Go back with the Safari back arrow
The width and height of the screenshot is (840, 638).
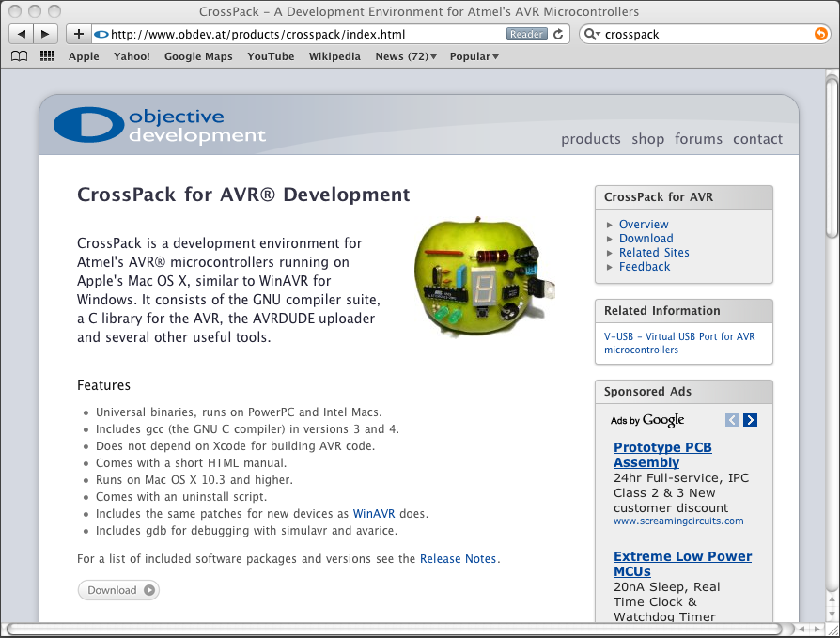click(x=21, y=34)
